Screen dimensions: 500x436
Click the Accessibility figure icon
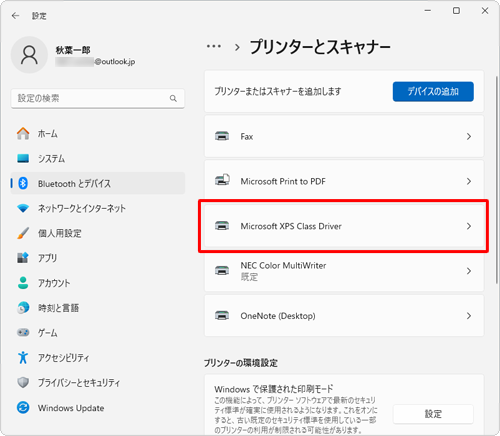(x=23, y=357)
